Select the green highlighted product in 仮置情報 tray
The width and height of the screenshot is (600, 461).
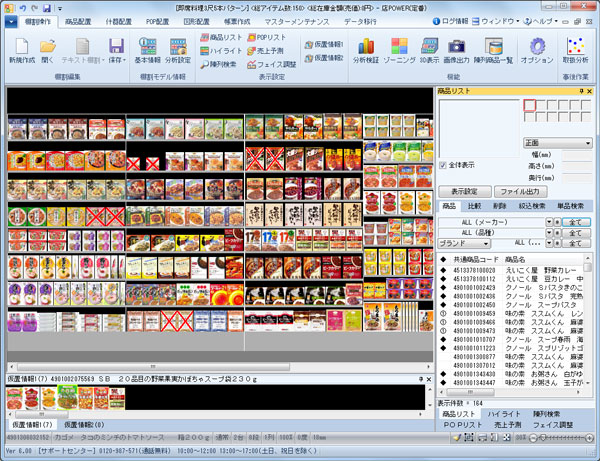tap(67, 397)
